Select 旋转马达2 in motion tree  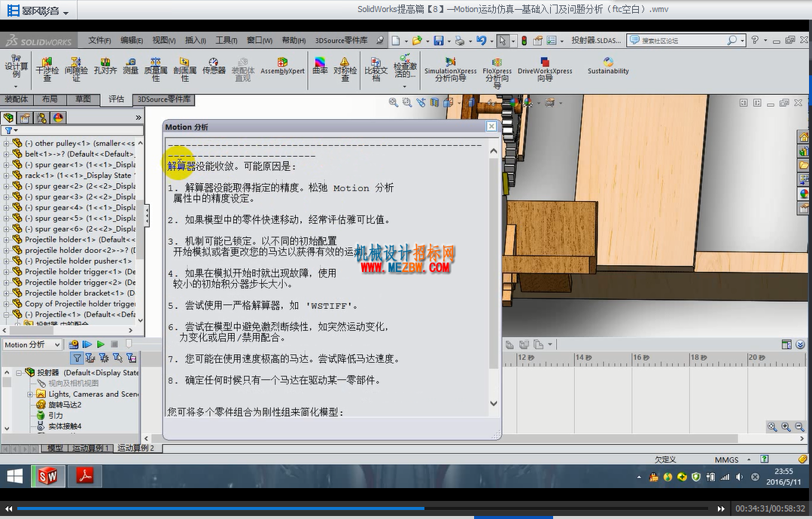tap(65, 405)
